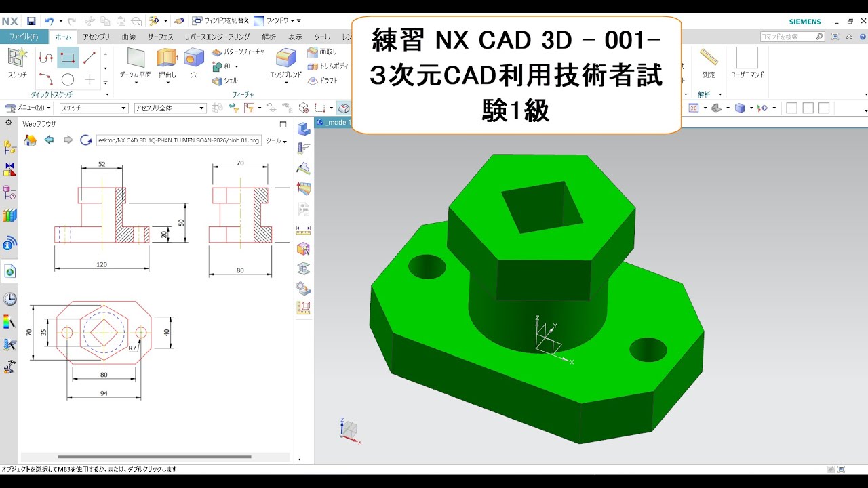Click the Save icon in quick access toolbar
This screenshot has width=868, height=488.
(31, 21)
